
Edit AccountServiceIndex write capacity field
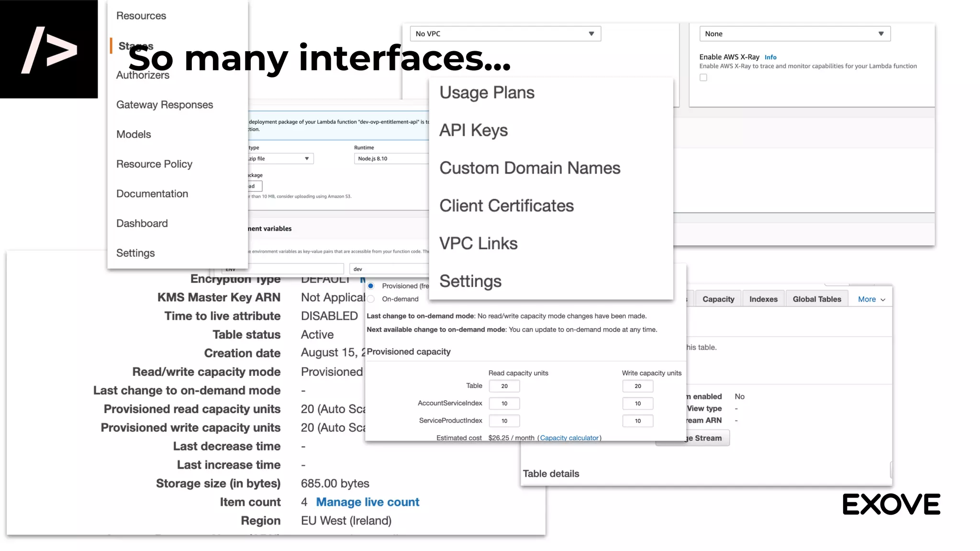[638, 404]
